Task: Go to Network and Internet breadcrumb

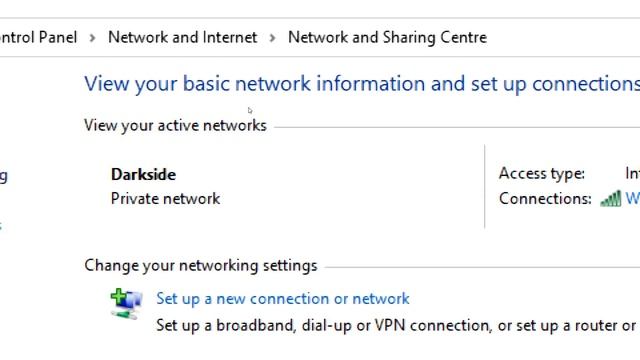Action: [182, 38]
